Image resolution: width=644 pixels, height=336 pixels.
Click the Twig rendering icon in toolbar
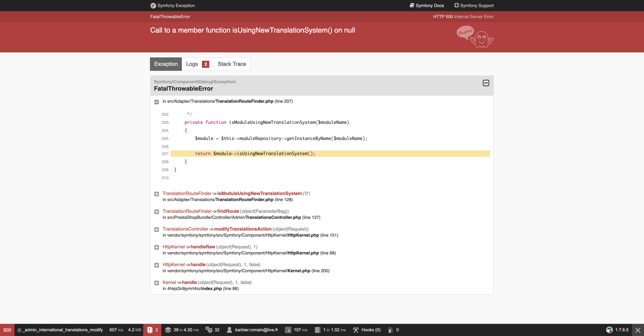click(x=288, y=330)
